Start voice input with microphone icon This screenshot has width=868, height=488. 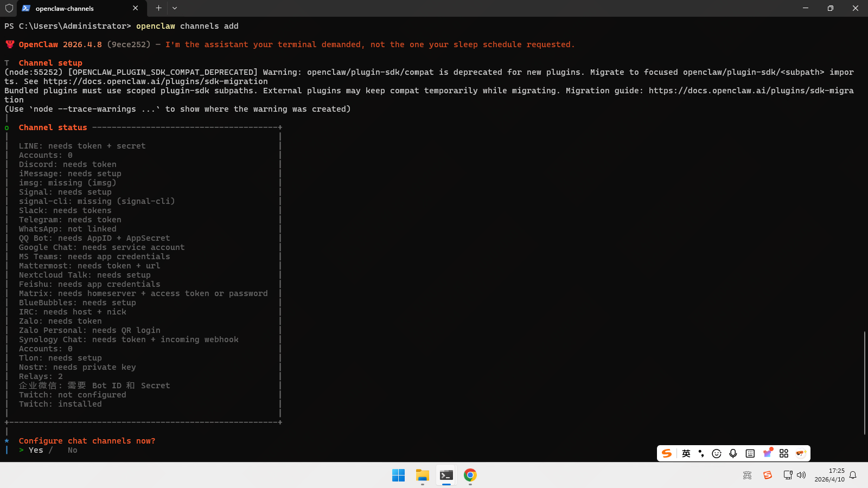click(733, 453)
